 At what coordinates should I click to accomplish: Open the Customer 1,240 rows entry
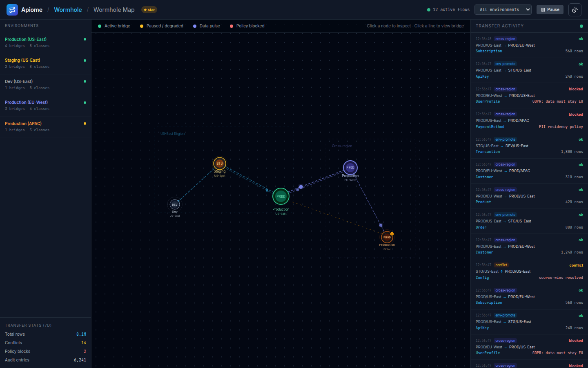pyautogui.click(x=529, y=246)
